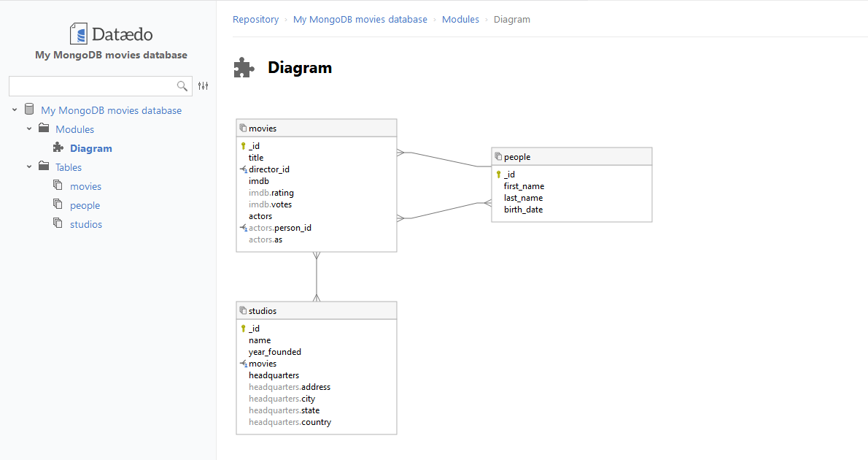Click the search magnifier icon in sidebar
Image resolution: width=868 pixels, height=460 pixels.
point(182,86)
